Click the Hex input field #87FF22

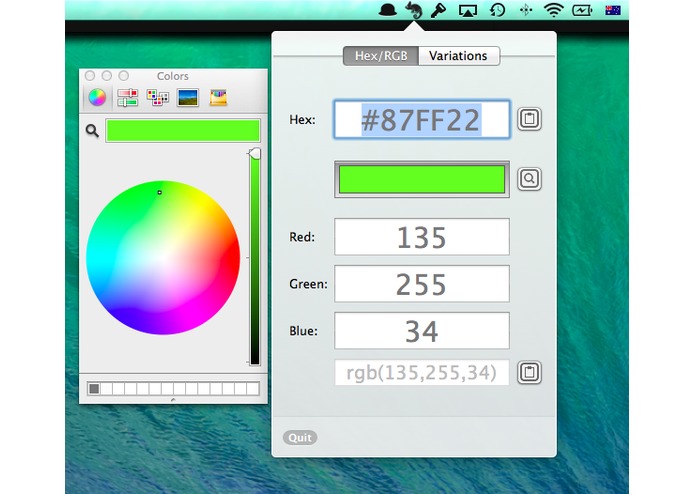422,119
